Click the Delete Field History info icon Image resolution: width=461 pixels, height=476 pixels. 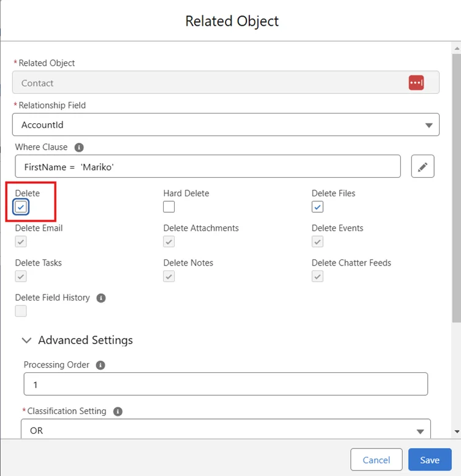pyautogui.click(x=101, y=298)
